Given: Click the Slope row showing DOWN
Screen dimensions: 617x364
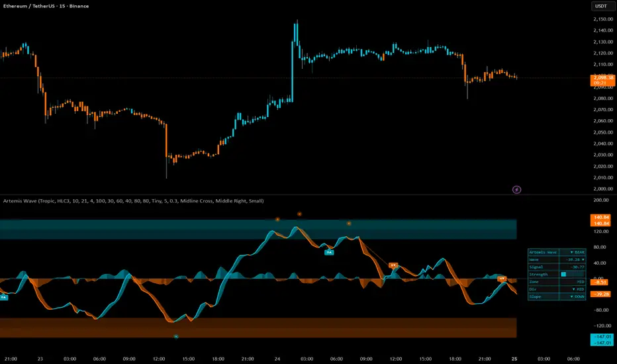Looking at the screenshot, I should tap(557, 296).
